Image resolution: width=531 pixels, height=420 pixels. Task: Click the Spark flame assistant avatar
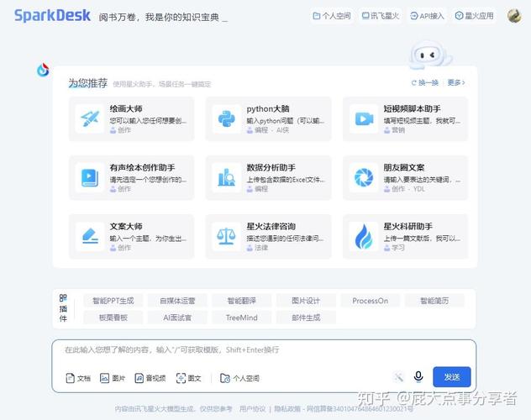tap(43, 70)
